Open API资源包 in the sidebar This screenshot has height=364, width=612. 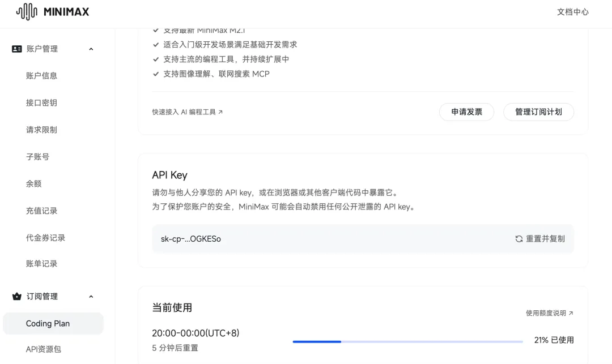pyautogui.click(x=44, y=349)
